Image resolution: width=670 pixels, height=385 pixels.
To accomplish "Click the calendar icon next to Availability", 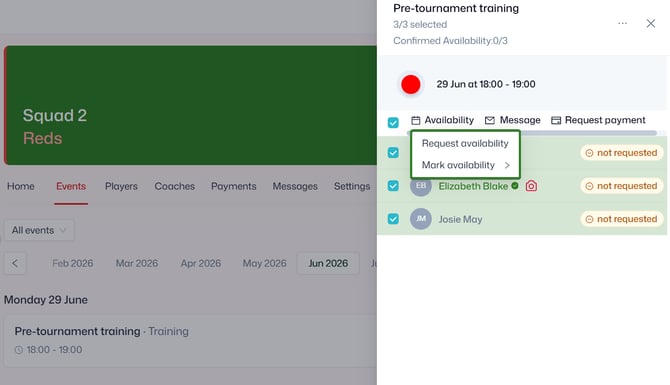I will pyautogui.click(x=415, y=120).
